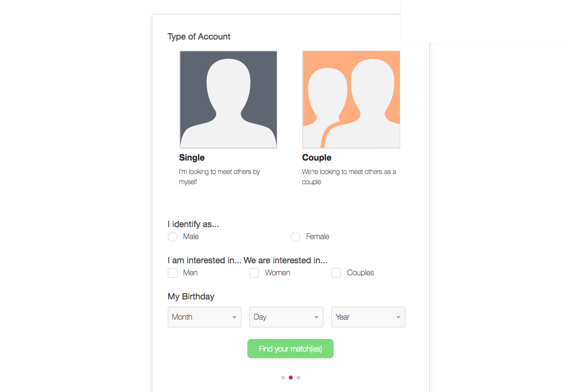581x392 pixels.
Task: Choose the Male radio button
Action: pos(173,237)
